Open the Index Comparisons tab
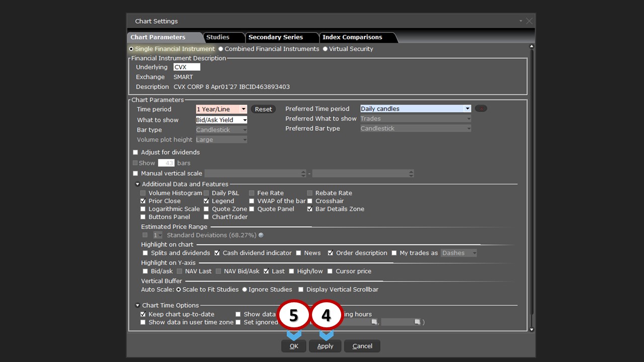Viewport: 644px width, 362px height. [353, 37]
